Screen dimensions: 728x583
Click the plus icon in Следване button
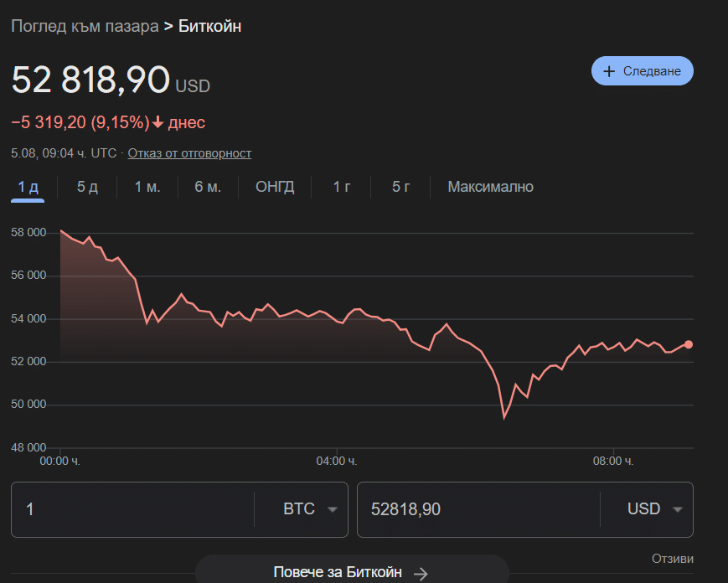(609, 71)
